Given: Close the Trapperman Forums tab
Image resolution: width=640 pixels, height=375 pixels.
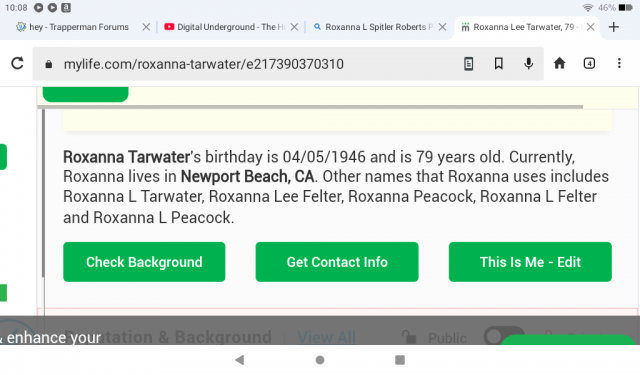Looking at the screenshot, I should [x=146, y=27].
